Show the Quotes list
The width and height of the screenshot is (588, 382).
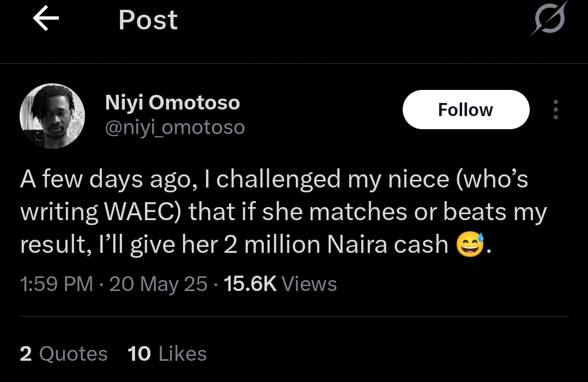(74, 354)
